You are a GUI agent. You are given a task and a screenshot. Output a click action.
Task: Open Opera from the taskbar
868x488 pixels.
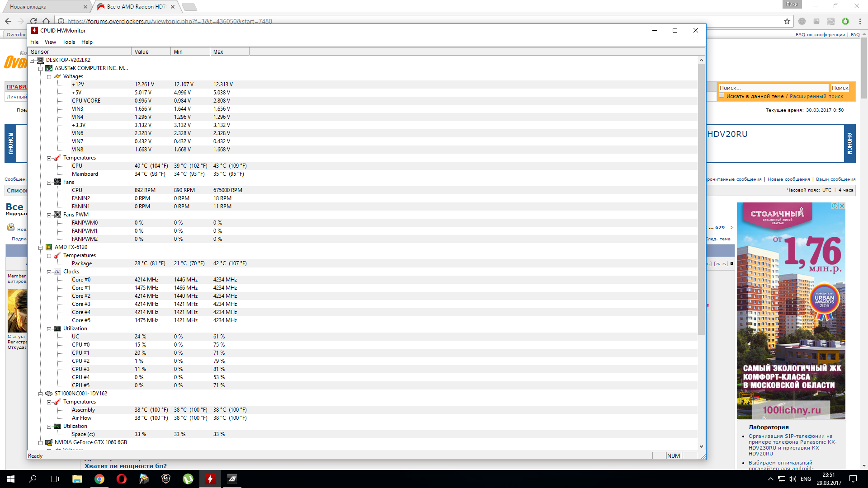click(x=121, y=479)
